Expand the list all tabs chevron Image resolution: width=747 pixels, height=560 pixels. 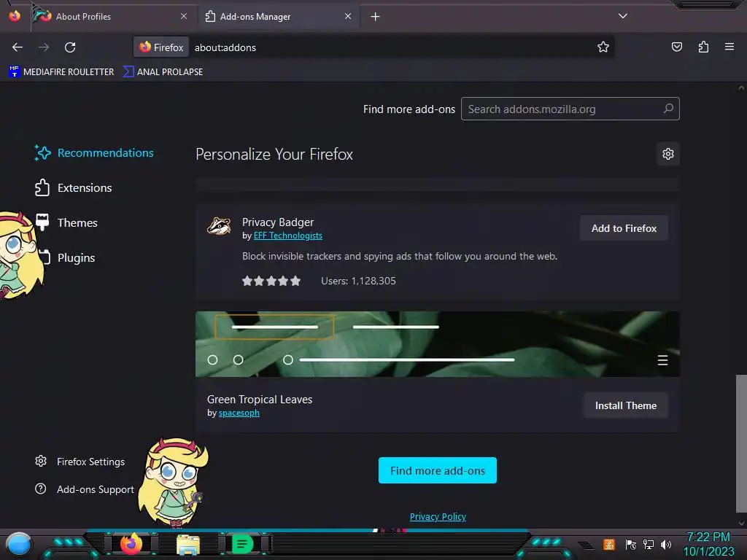point(623,16)
